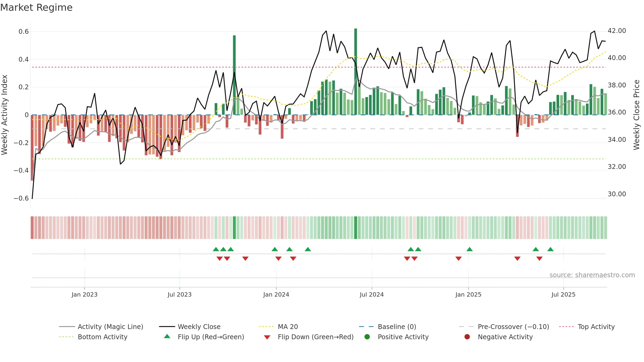The height and width of the screenshot is (362, 644).
Task: Click the 40.00 price axis tick
Action: [x=617, y=58]
